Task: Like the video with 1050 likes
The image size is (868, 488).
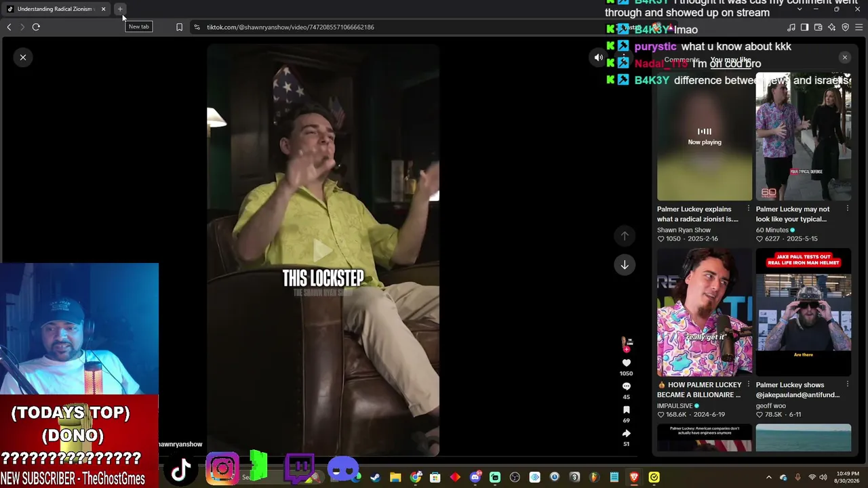Action: (626, 363)
